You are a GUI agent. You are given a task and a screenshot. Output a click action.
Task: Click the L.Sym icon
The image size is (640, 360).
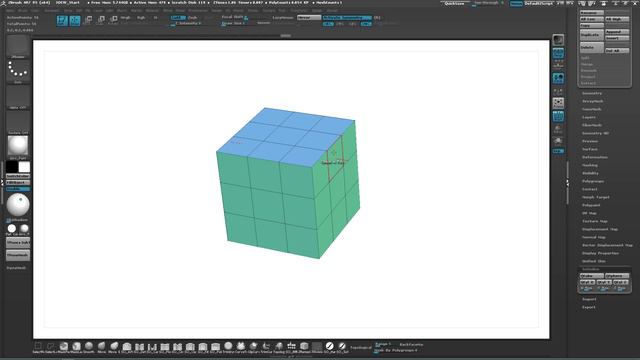click(x=558, y=91)
